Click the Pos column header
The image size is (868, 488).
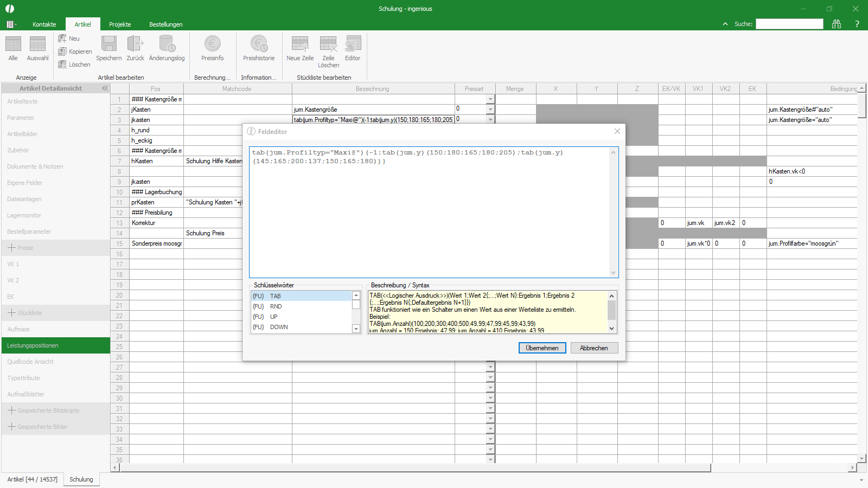(x=156, y=89)
